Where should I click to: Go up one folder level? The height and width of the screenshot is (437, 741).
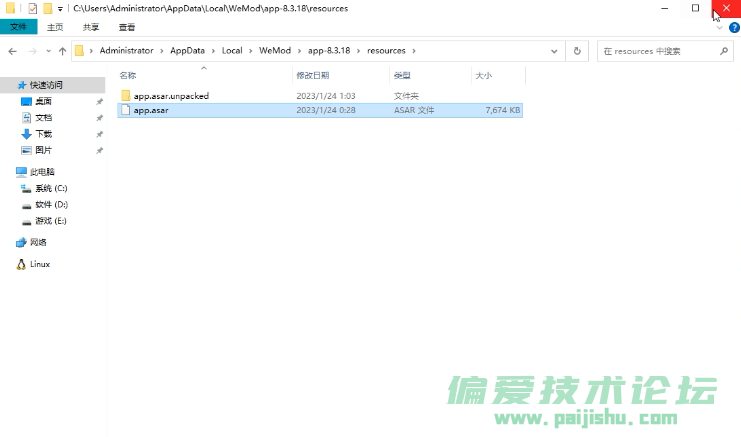62,51
